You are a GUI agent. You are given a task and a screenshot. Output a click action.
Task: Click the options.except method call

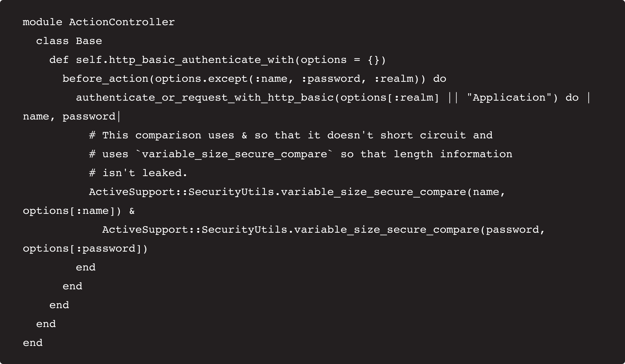coord(201,79)
